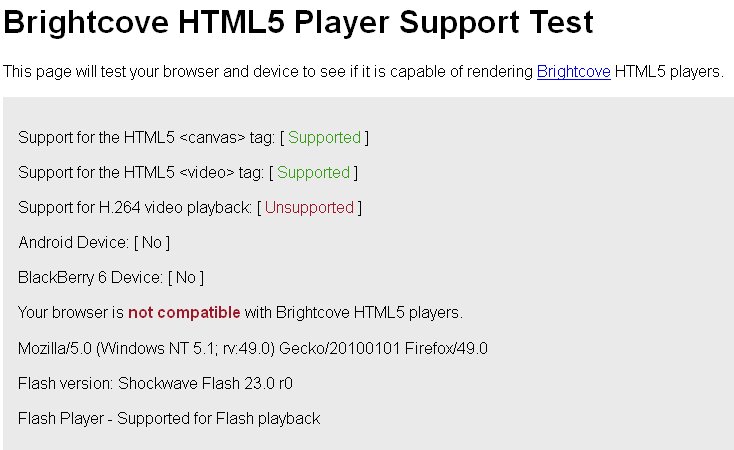
Task: Click the "Android Device" label
Action: (73, 243)
